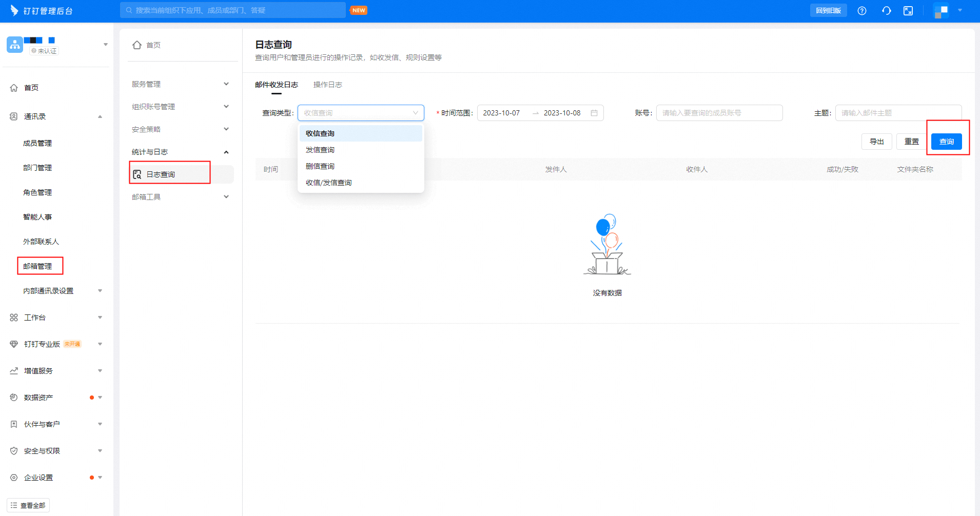Open the calendar icon in date range
This screenshot has width=980, height=516.
click(594, 113)
